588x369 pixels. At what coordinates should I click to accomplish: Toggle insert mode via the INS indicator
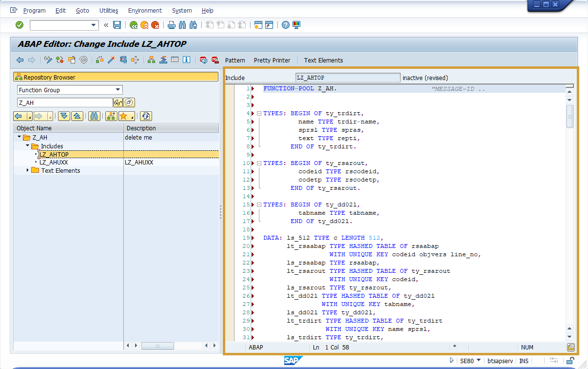click(x=524, y=361)
